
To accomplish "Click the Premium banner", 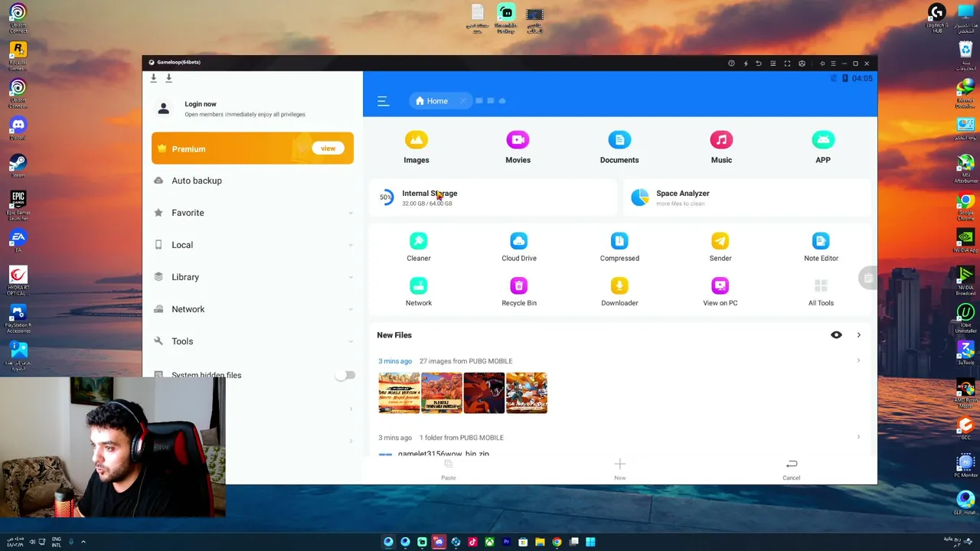I will [x=253, y=148].
